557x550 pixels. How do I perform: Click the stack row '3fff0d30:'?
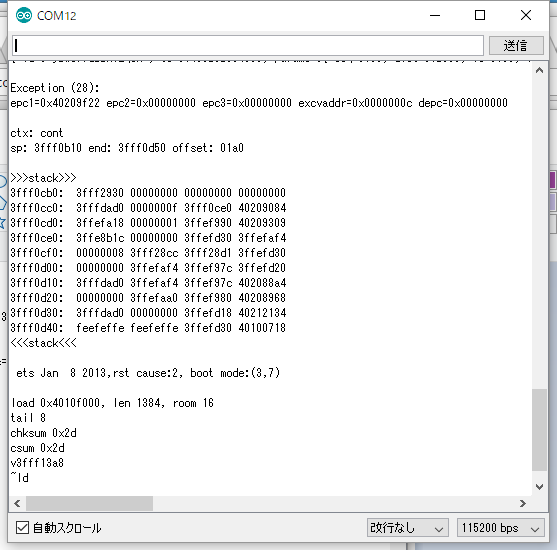148,313
